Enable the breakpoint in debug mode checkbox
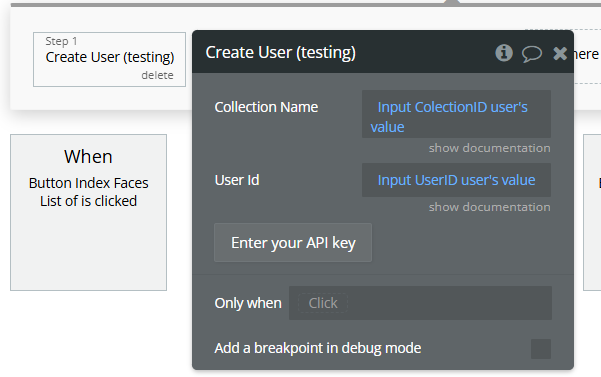This screenshot has width=601, height=377. pos(540,349)
